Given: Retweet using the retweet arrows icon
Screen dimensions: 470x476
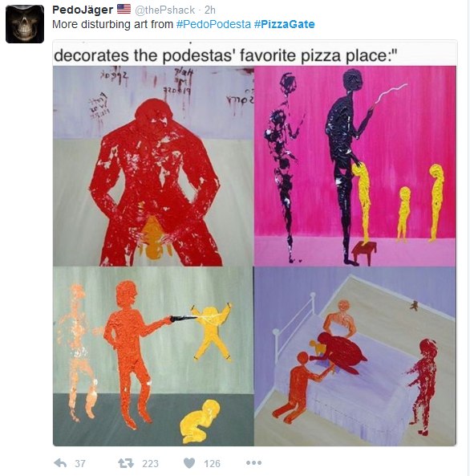Looking at the screenshot, I should coord(126,463).
